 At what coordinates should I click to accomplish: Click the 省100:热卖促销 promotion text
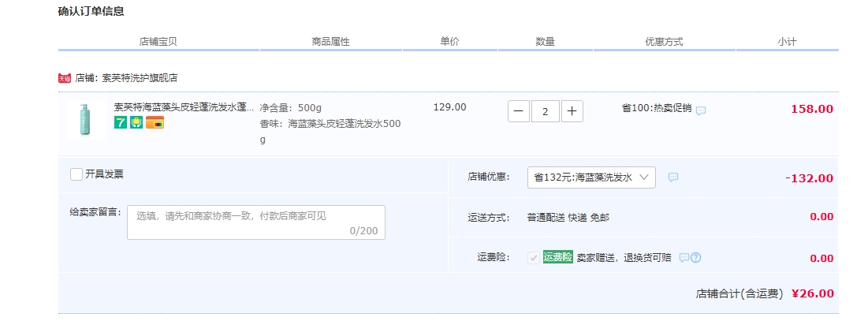[657, 108]
